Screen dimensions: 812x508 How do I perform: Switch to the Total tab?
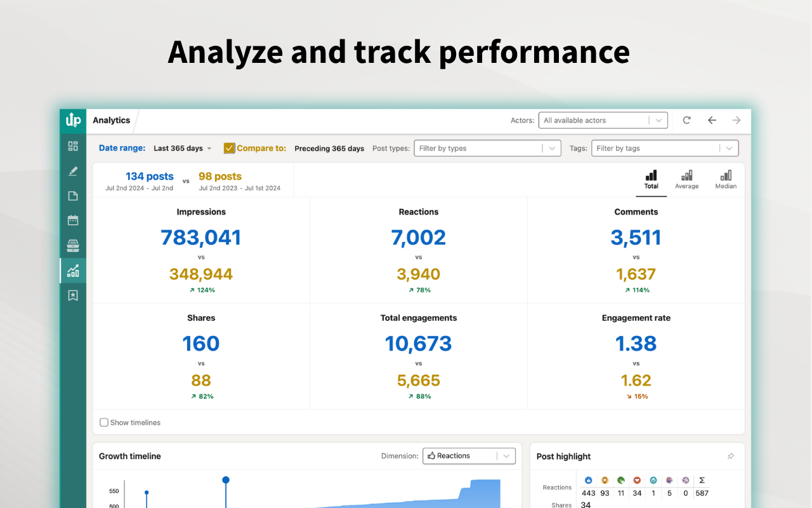tap(652, 180)
